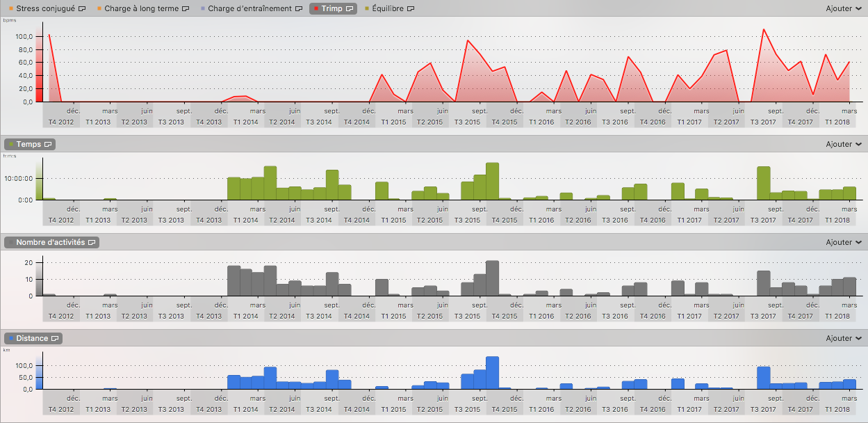Click the popup icon next to Charge d'entraînement
Image resolution: width=868 pixels, height=423 pixels.
coord(297,9)
